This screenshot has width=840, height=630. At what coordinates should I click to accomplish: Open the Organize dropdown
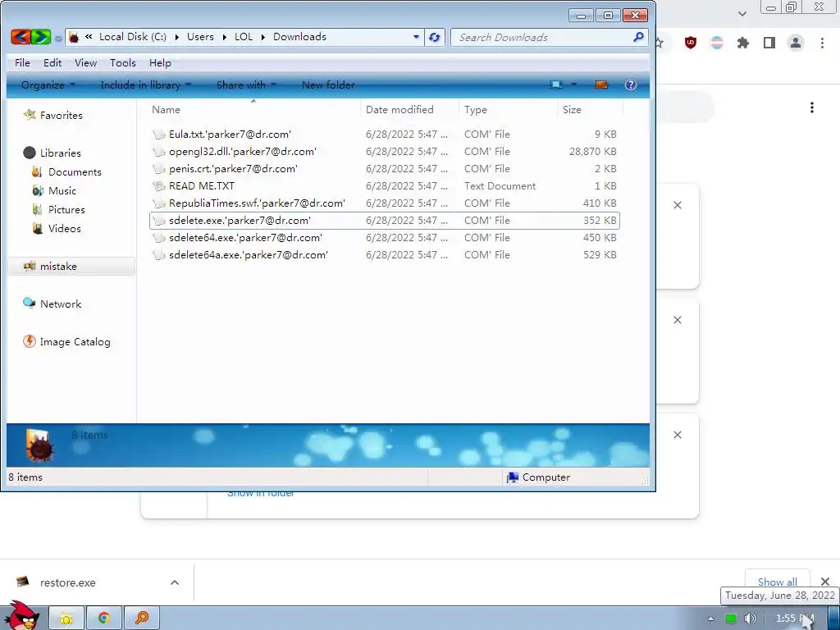click(48, 84)
